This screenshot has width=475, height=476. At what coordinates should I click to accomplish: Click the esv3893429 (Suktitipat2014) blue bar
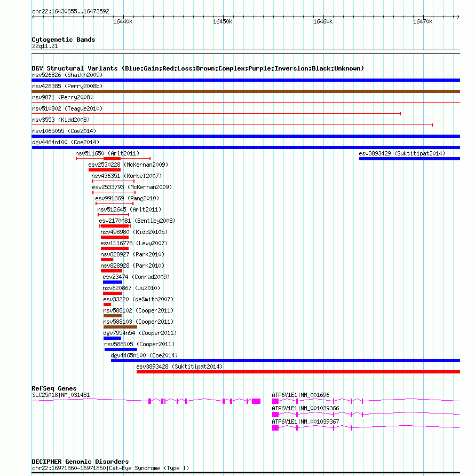pos(409,159)
